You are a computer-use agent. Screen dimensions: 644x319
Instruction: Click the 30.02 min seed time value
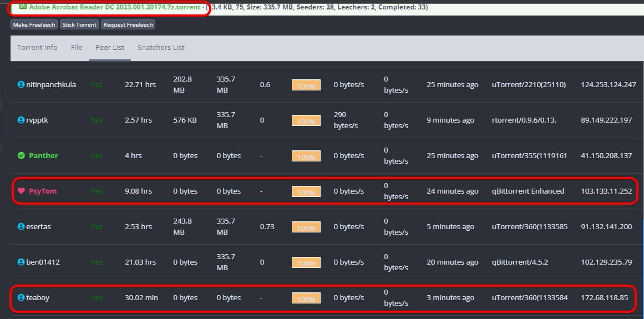pyautogui.click(x=141, y=297)
